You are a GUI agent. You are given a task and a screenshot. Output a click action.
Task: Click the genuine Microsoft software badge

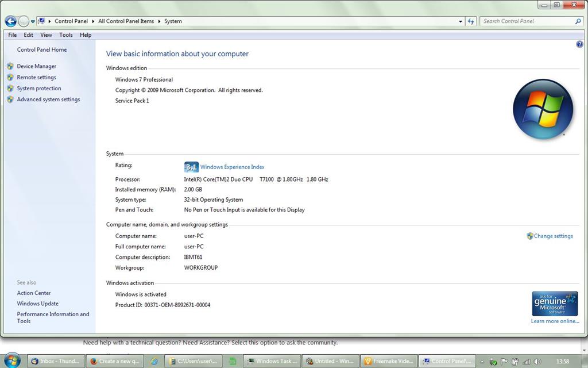click(555, 304)
